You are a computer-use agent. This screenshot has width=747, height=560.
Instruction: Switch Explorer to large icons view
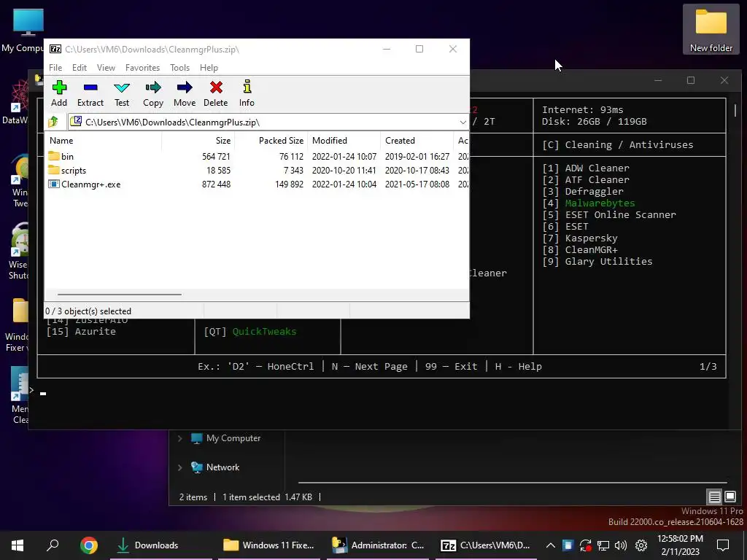[x=729, y=497]
